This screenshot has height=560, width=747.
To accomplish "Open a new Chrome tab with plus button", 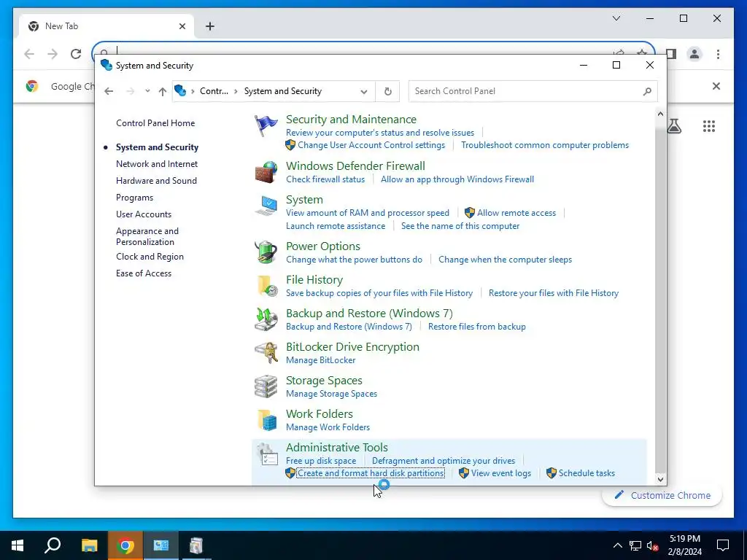I will pos(210,26).
